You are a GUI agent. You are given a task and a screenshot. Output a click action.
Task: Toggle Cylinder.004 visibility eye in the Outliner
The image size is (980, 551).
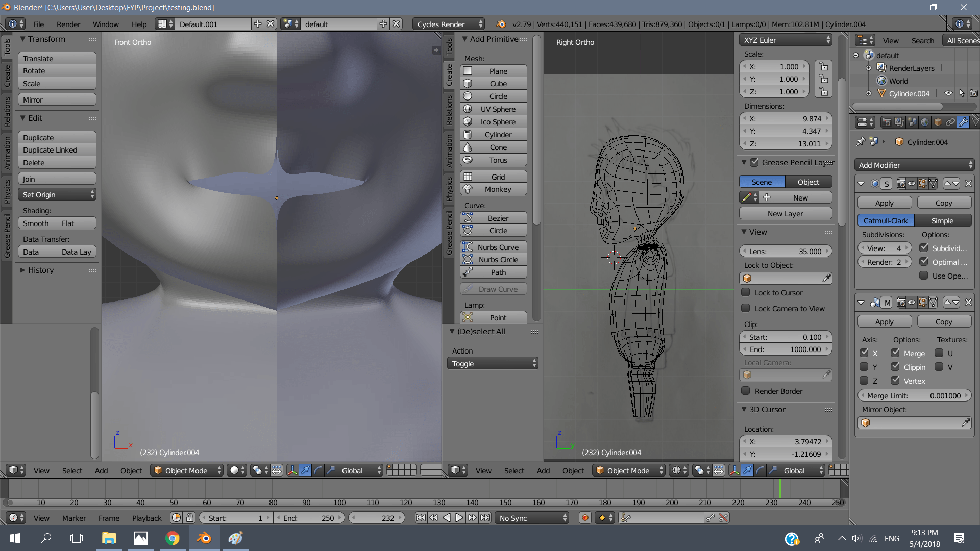(x=948, y=93)
